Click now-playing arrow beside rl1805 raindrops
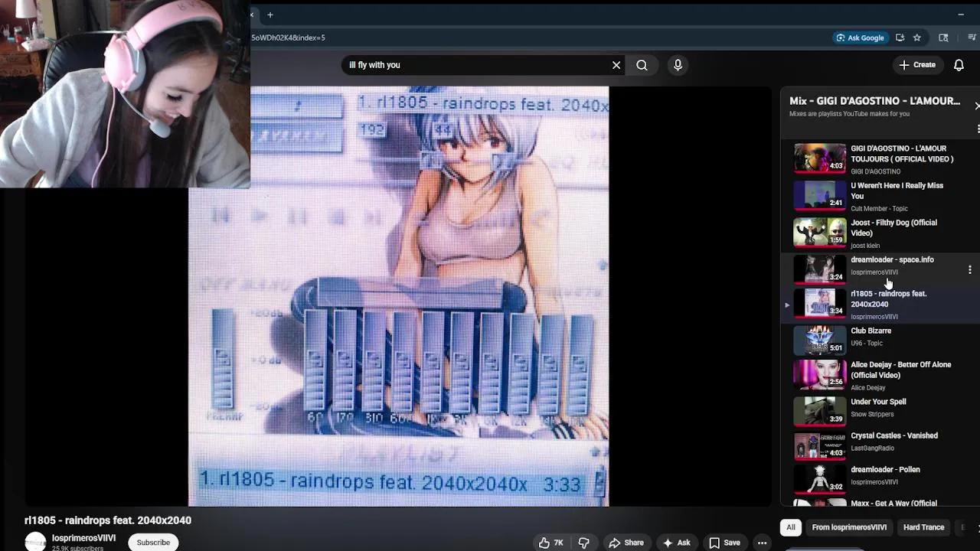 point(786,305)
